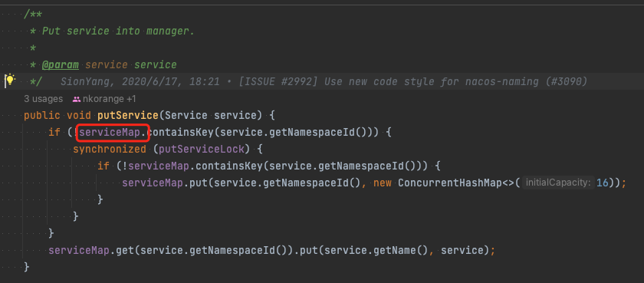Click the numeric literal 16
This screenshot has height=283, width=644.
[602, 183]
